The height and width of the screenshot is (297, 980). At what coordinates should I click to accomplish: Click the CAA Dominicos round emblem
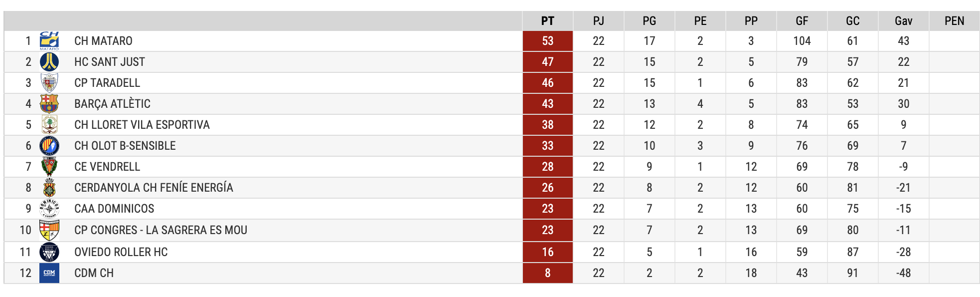coord(49,209)
